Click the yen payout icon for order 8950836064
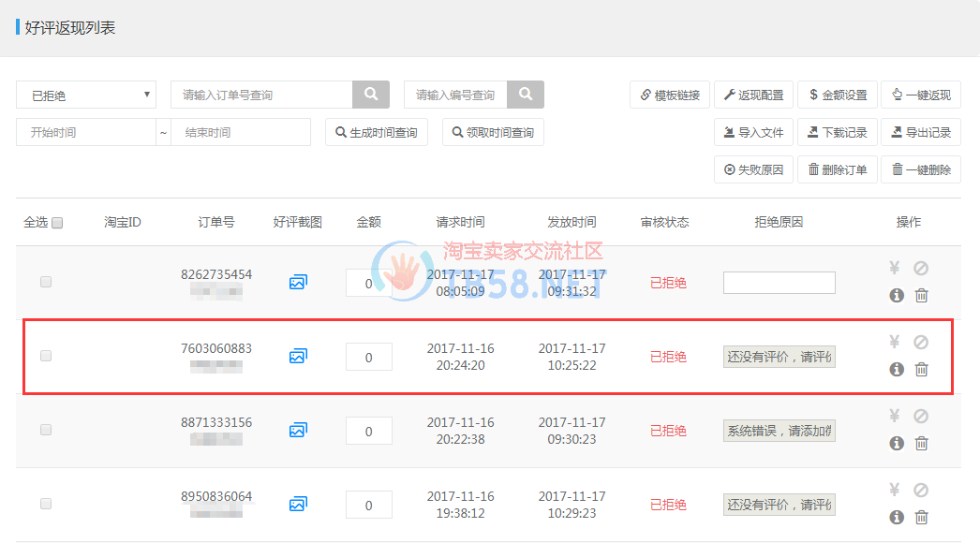The height and width of the screenshot is (543, 980). tap(895, 490)
